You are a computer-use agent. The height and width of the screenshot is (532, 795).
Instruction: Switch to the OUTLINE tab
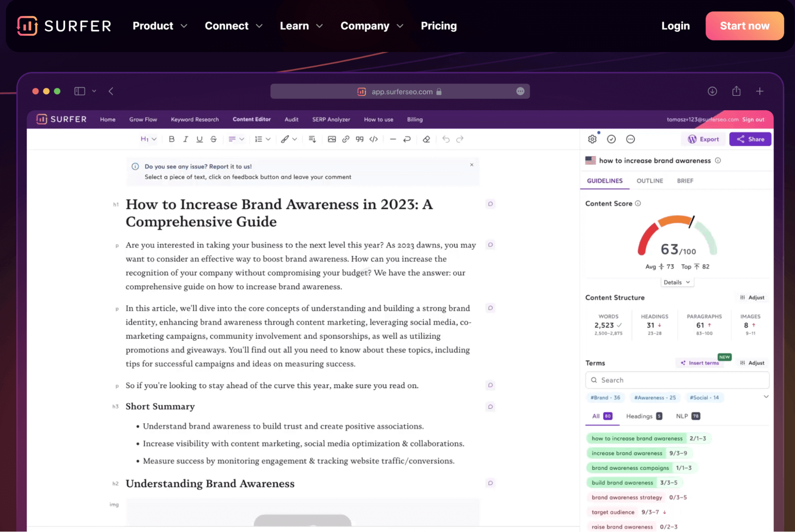click(x=649, y=181)
